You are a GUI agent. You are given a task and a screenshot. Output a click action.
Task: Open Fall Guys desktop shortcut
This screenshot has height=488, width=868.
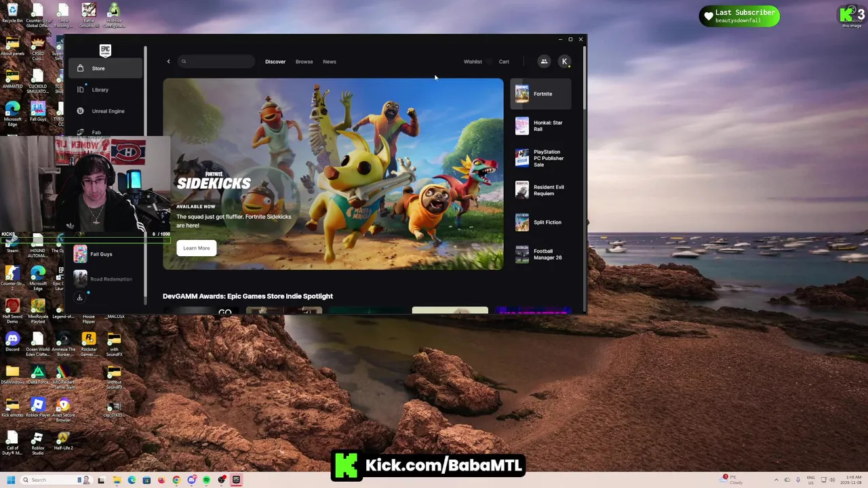pyautogui.click(x=38, y=111)
